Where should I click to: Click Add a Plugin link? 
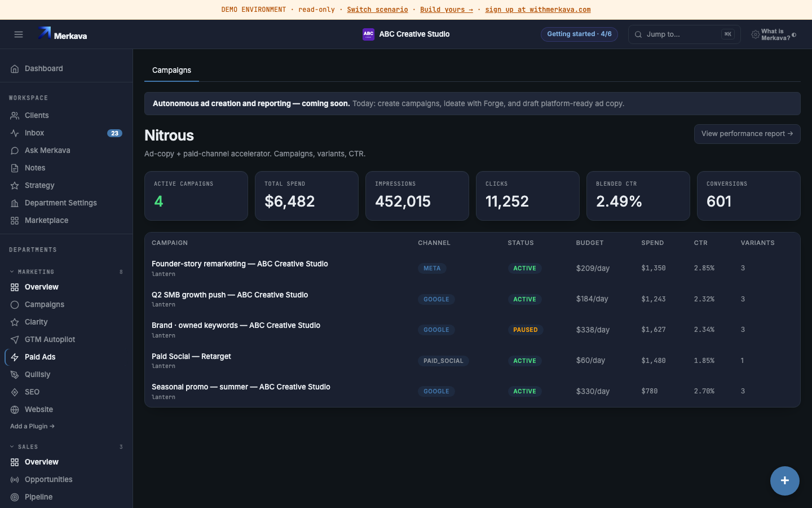pos(32,427)
